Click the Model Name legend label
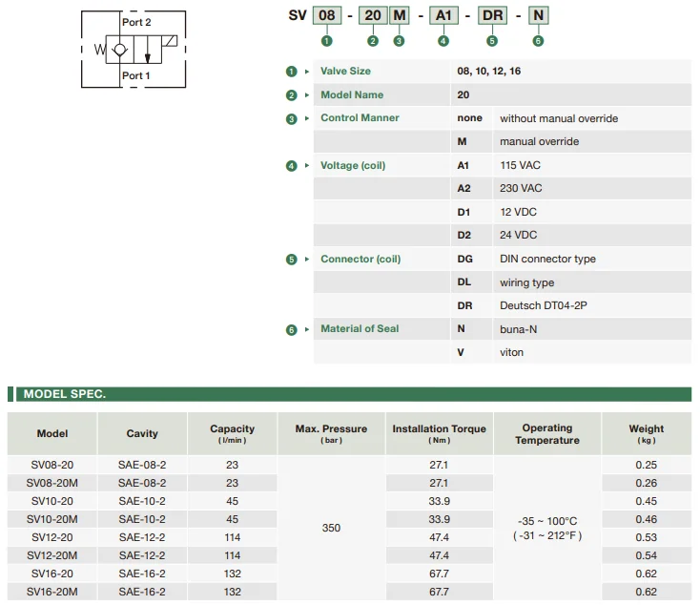This screenshot has width=700, height=605. point(352,95)
